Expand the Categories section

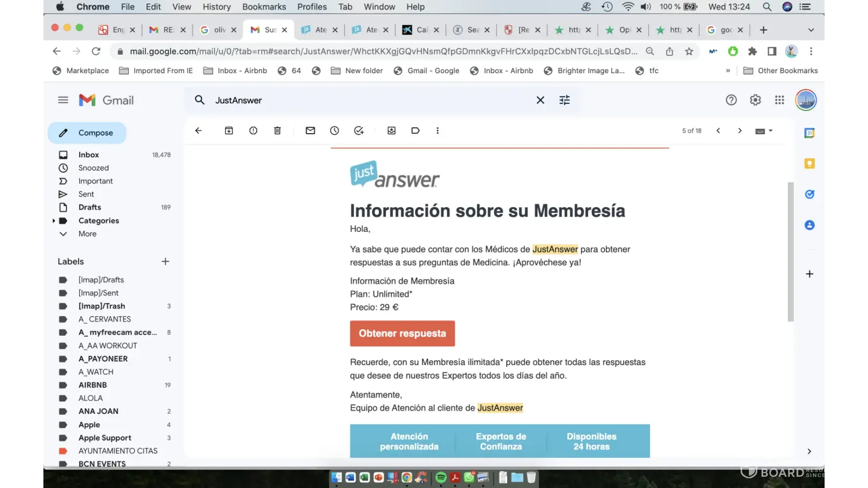[x=54, y=221]
